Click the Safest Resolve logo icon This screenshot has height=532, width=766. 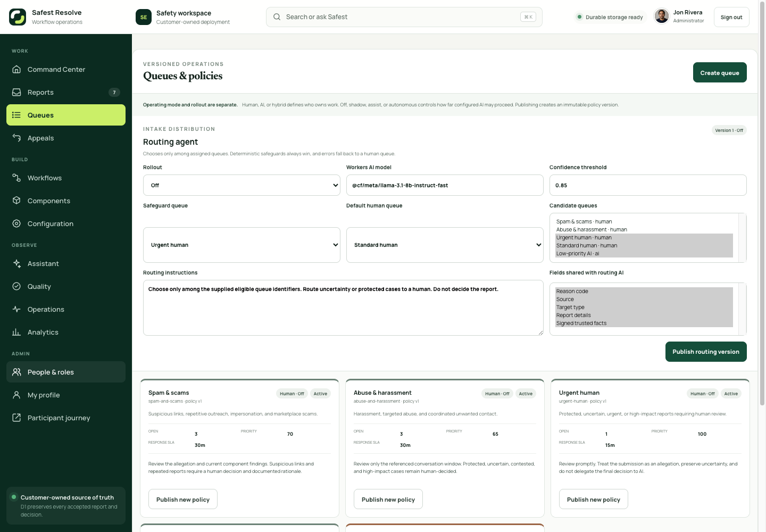coord(18,17)
